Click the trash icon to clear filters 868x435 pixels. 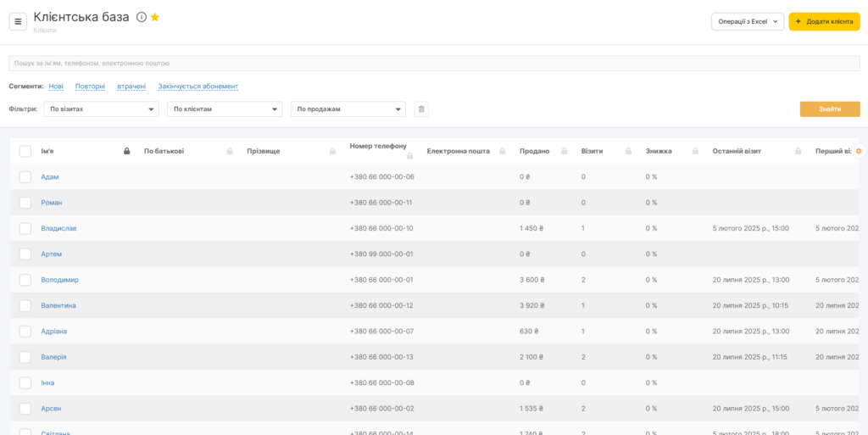[421, 109]
